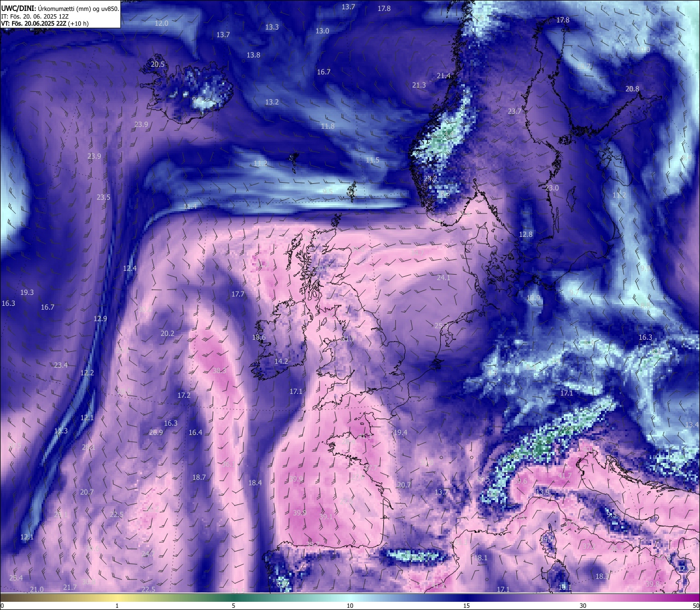This screenshot has width=700, height=610.
Task: Click the '11.8' map value
Action: pos(328,126)
